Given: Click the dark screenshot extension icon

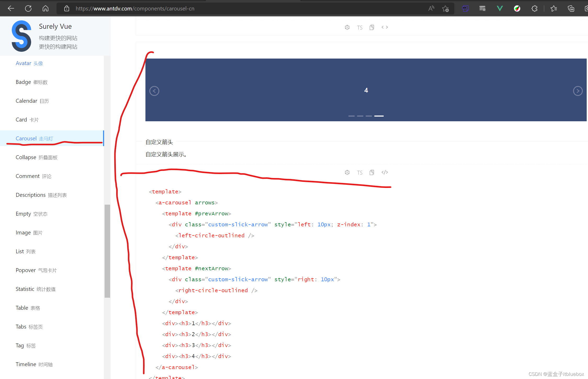Looking at the screenshot, I should tap(482, 9).
